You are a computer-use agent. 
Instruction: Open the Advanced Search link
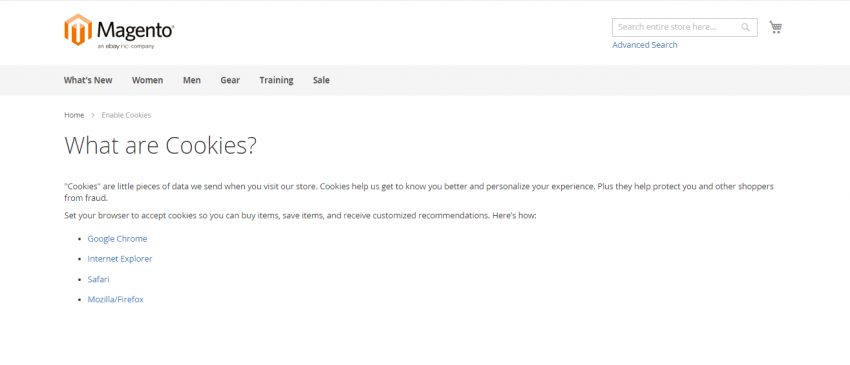tap(645, 45)
